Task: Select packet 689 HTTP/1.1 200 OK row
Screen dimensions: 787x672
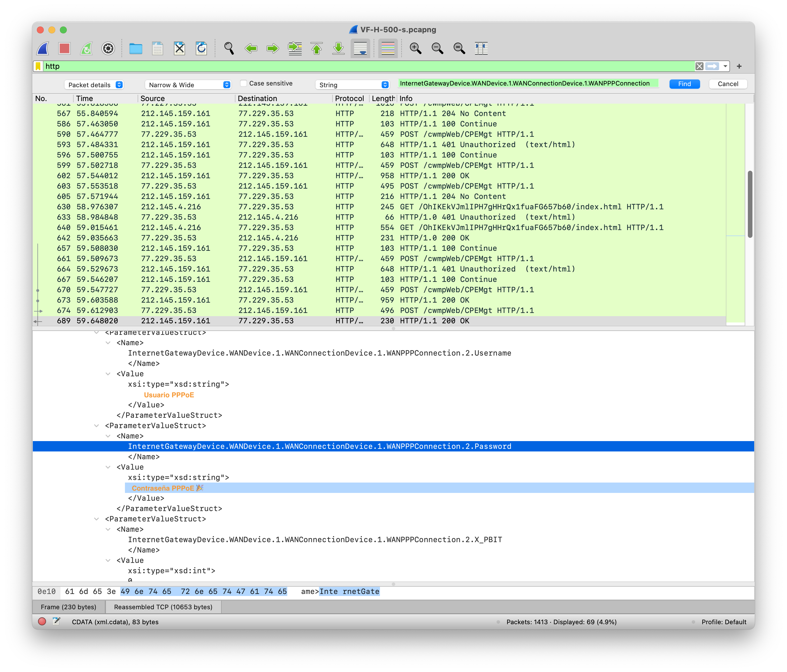Action: point(379,321)
